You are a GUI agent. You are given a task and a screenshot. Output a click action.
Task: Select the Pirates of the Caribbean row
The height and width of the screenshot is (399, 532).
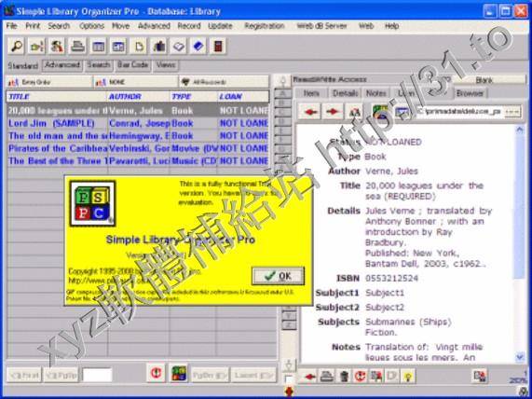click(138, 148)
